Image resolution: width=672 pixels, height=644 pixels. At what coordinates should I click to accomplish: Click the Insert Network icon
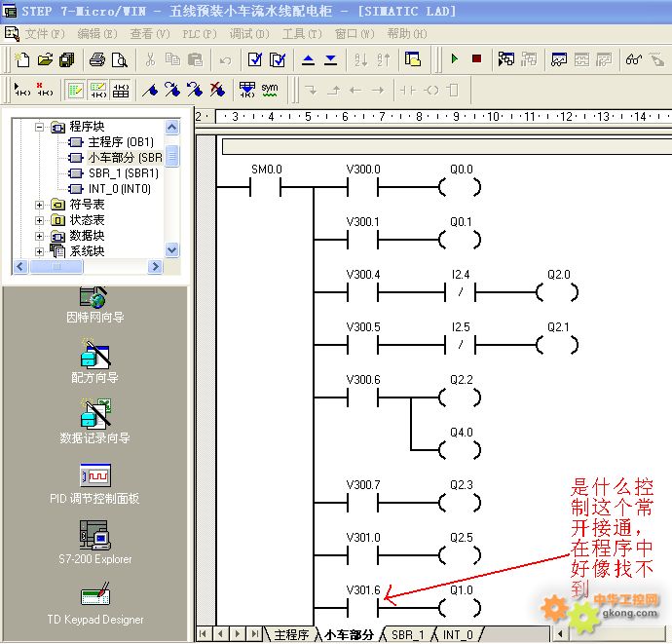click(x=21, y=90)
